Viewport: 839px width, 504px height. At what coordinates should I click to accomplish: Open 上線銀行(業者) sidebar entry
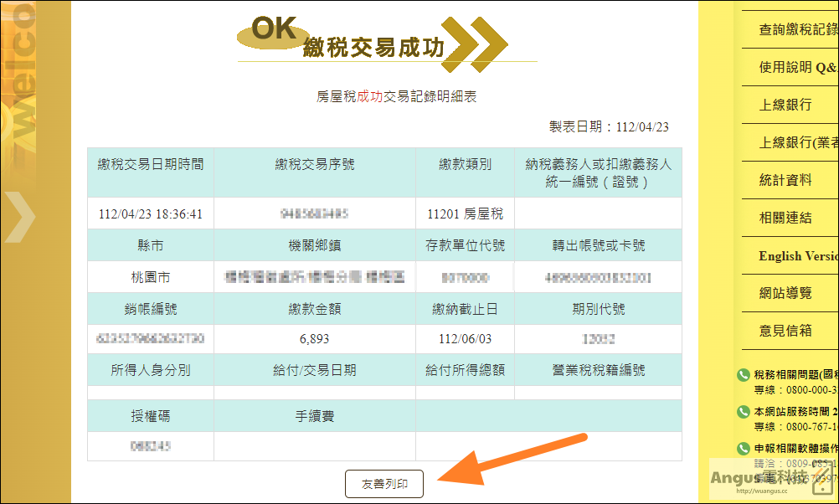coord(798,142)
